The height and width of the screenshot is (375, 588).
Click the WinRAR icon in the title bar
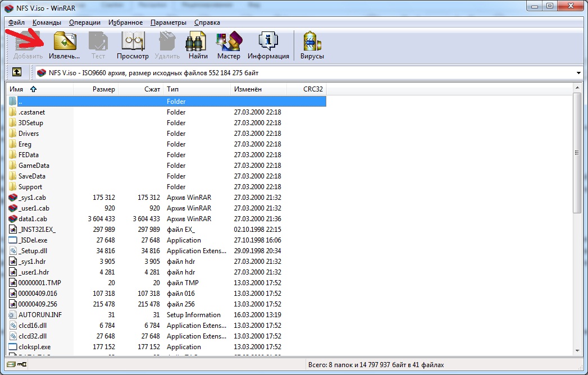click(x=9, y=8)
